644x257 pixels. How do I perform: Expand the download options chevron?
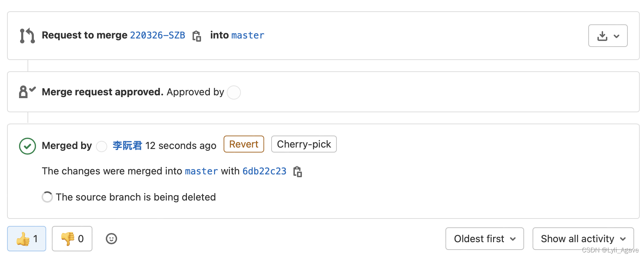coord(616,36)
